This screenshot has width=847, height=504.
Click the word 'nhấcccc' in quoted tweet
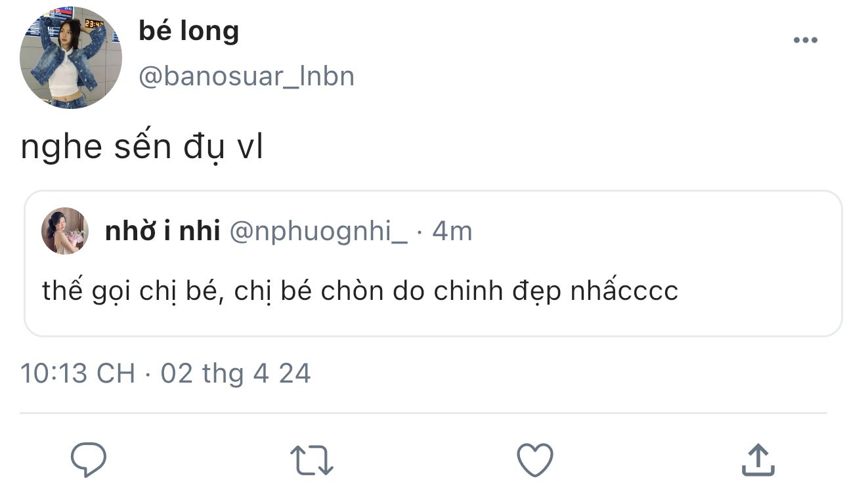[624, 291]
